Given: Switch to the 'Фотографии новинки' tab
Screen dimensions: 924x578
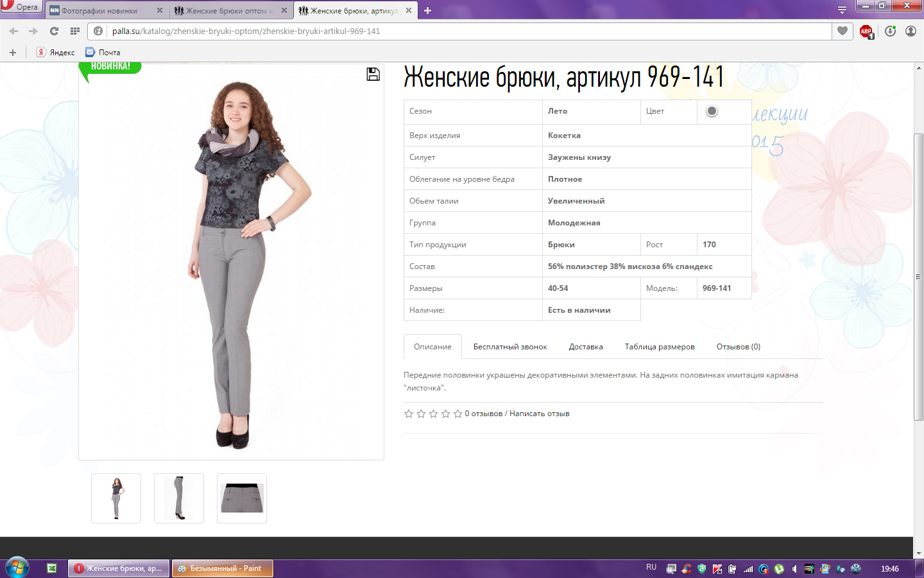Looking at the screenshot, I should 106,11.
